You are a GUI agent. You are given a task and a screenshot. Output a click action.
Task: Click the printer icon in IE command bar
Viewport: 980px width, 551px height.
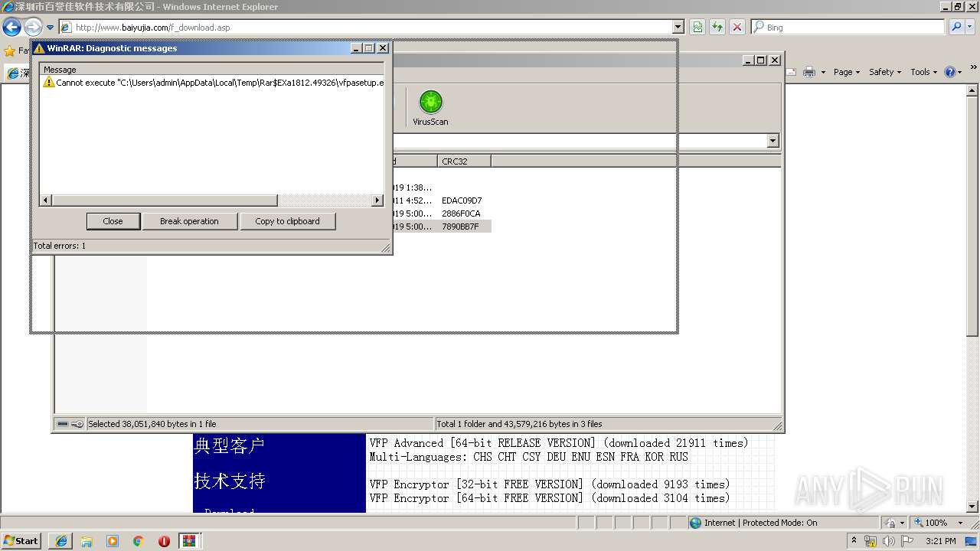tap(809, 72)
